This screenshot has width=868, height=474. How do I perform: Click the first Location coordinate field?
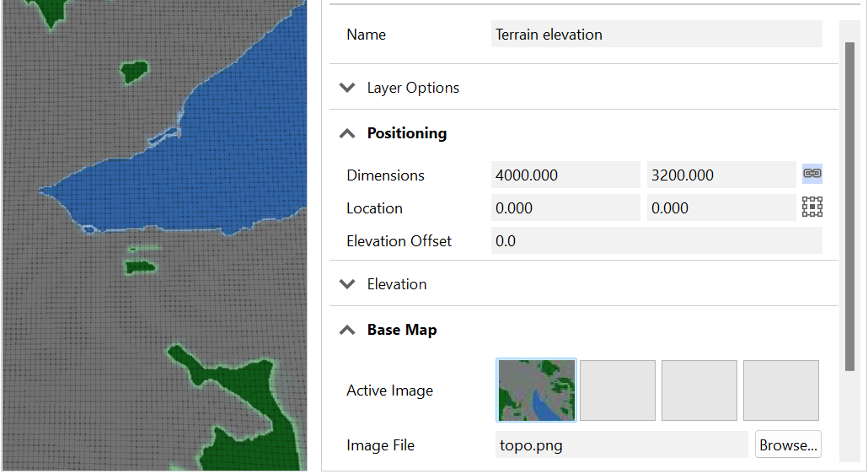click(565, 208)
